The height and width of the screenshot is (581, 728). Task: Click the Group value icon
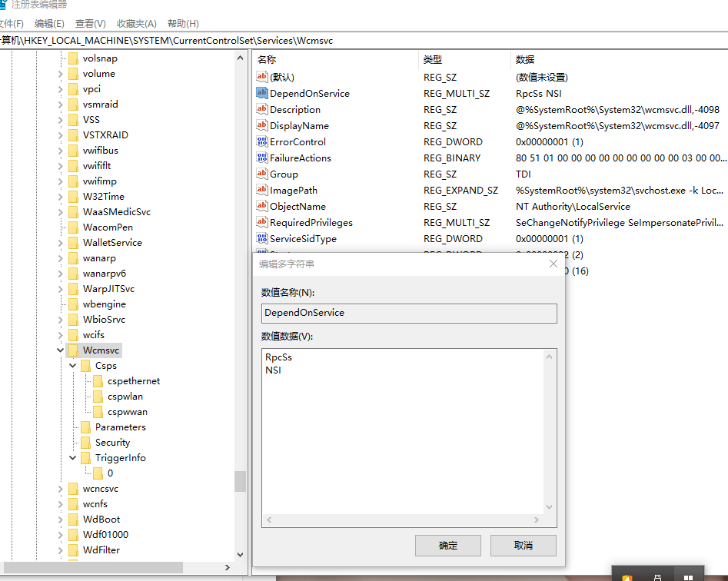pyautogui.click(x=262, y=174)
